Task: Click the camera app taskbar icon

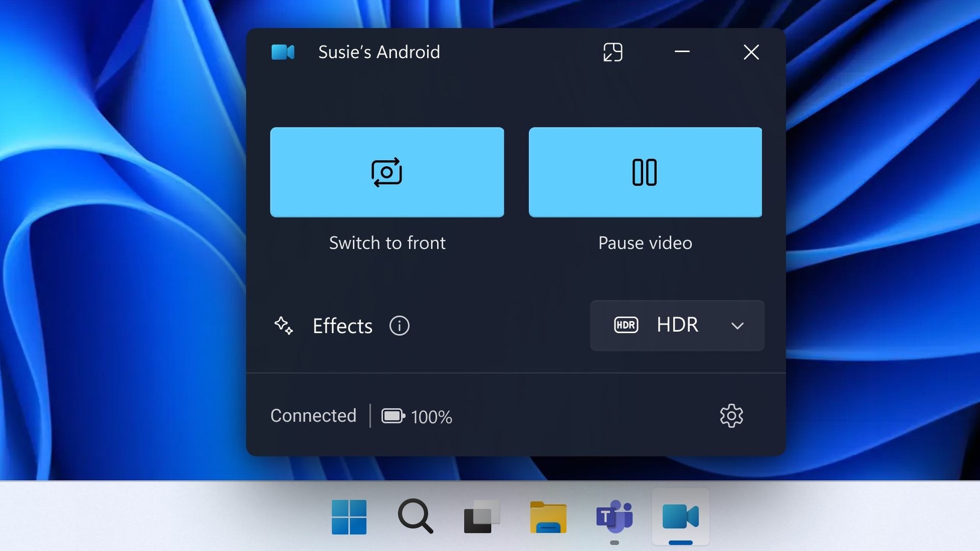Action: pos(680,517)
